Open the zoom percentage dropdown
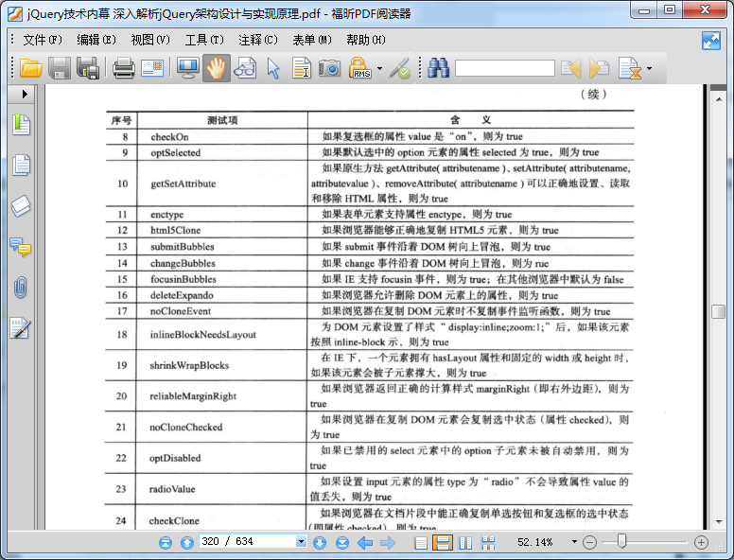734x560 pixels. [x=574, y=542]
